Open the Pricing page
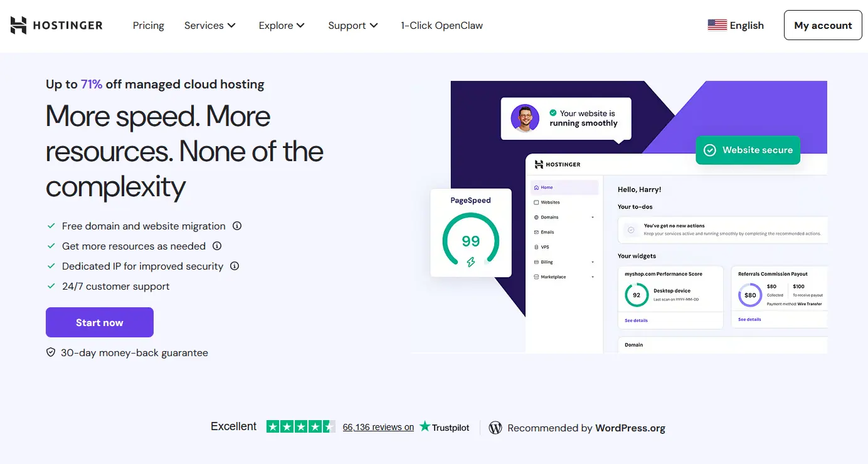This screenshot has width=868, height=464. [149, 26]
